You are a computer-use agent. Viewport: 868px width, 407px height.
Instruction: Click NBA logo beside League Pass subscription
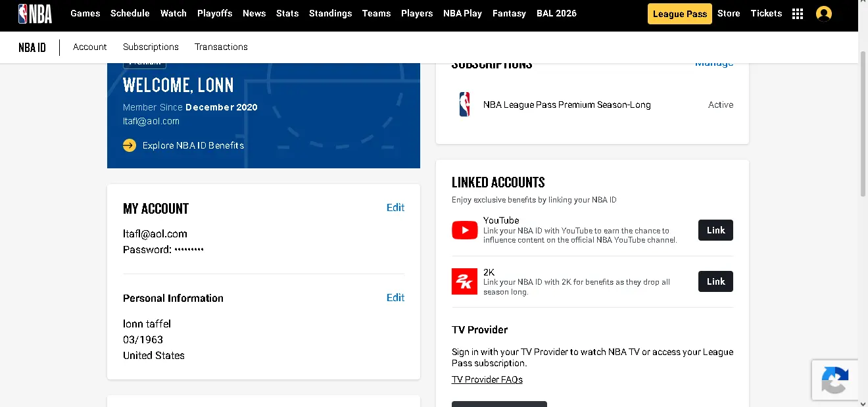coord(464,105)
